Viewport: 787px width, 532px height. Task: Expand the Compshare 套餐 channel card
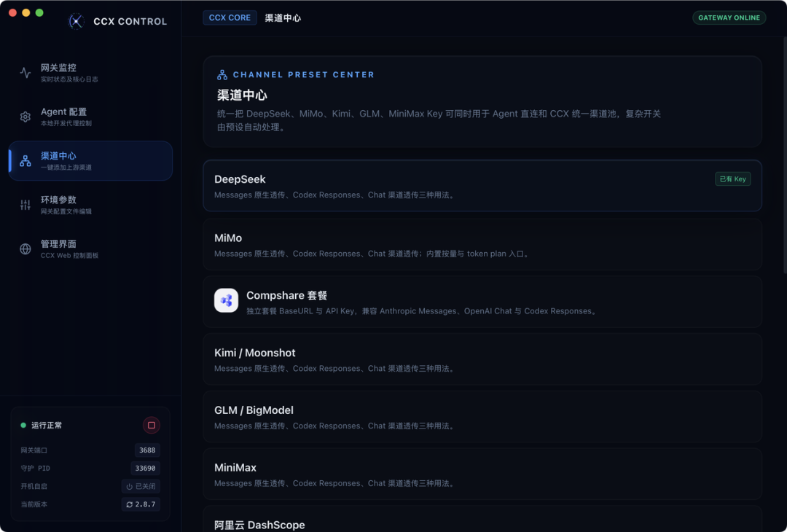[x=482, y=302]
